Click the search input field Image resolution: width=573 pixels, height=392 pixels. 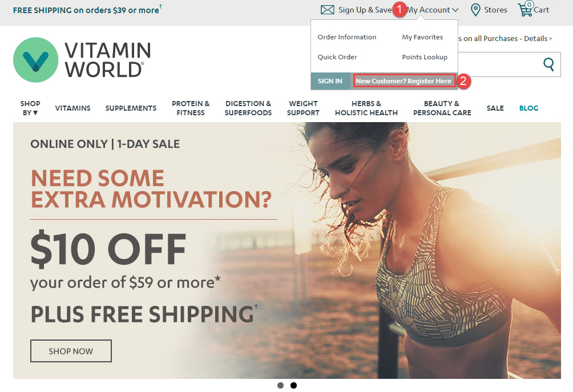pos(499,64)
